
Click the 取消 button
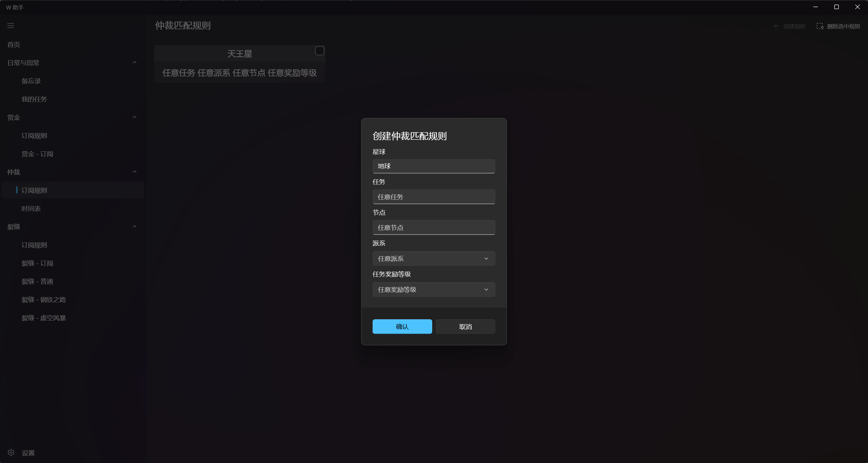coord(465,326)
